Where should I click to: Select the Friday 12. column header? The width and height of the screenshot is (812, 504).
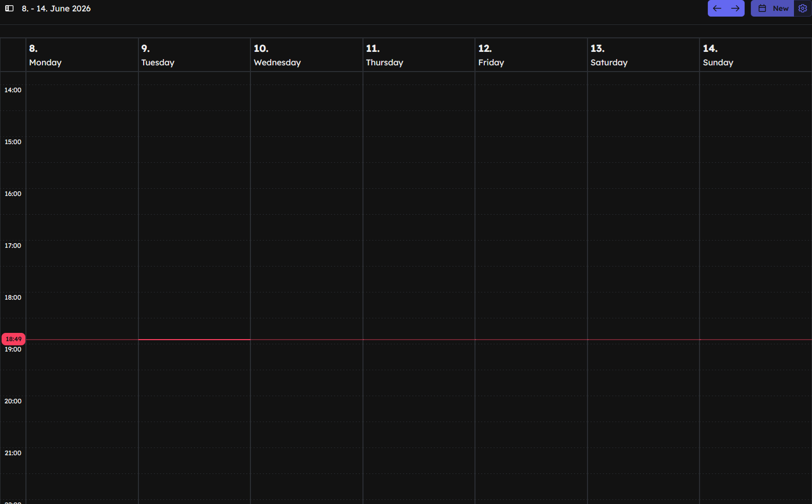531,55
